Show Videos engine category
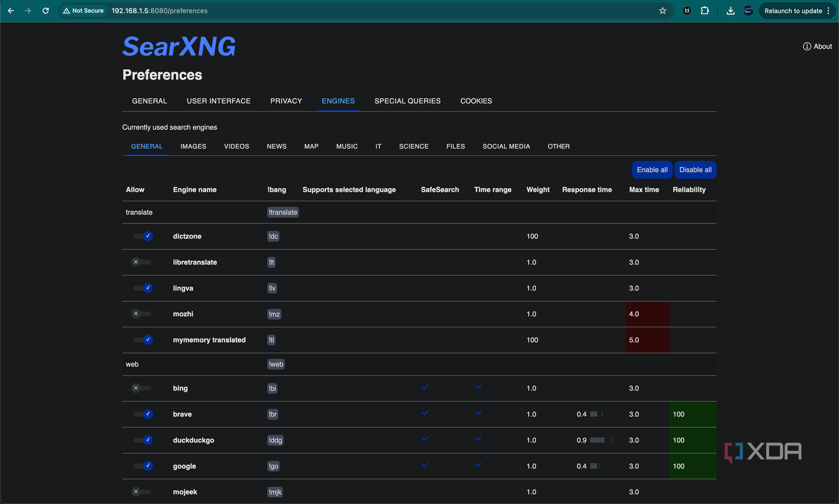The height and width of the screenshot is (504, 839). tap(236, 146)
